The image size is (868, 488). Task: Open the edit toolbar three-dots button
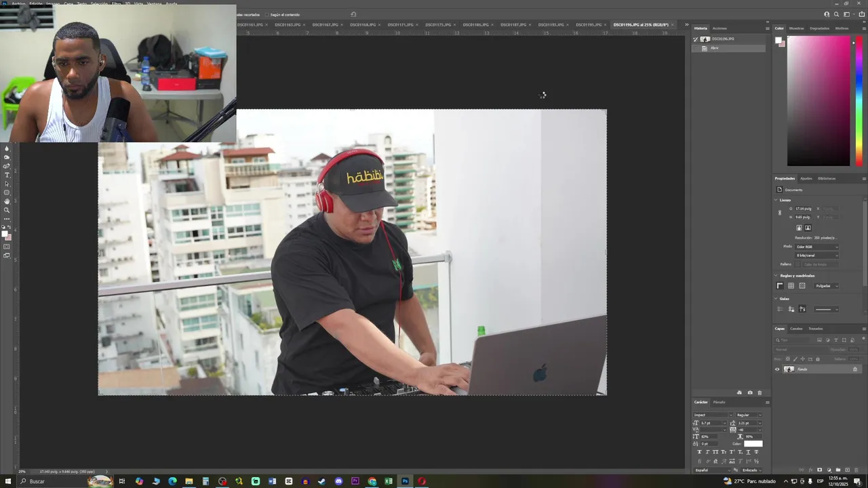pos(7,219)
